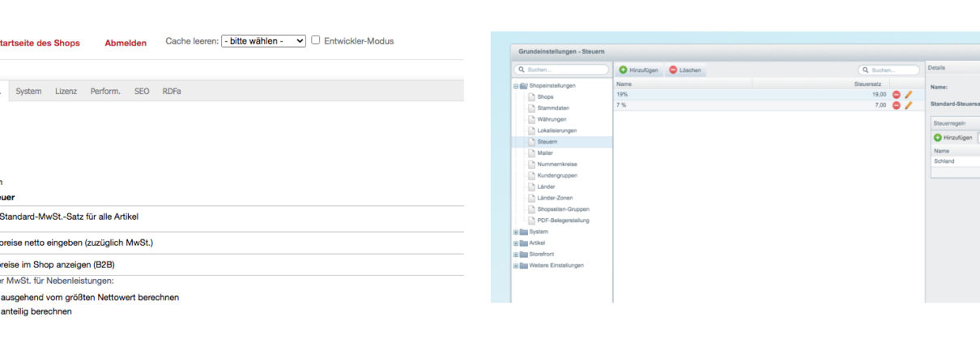Open the Startseite des Shops link
Image resolution: width=980 pixels, height=343 pixels.
coord(40,43)
